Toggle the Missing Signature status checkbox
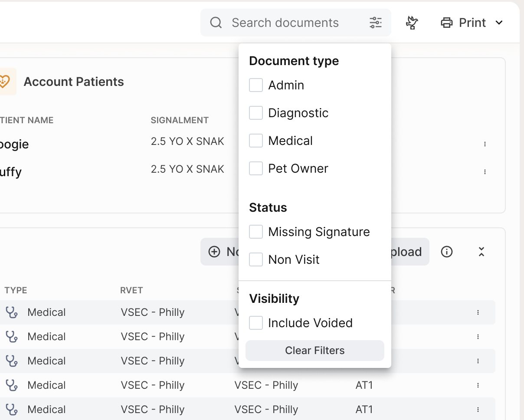The height and width of the screenshot is (420, 524). pos(256,232)
